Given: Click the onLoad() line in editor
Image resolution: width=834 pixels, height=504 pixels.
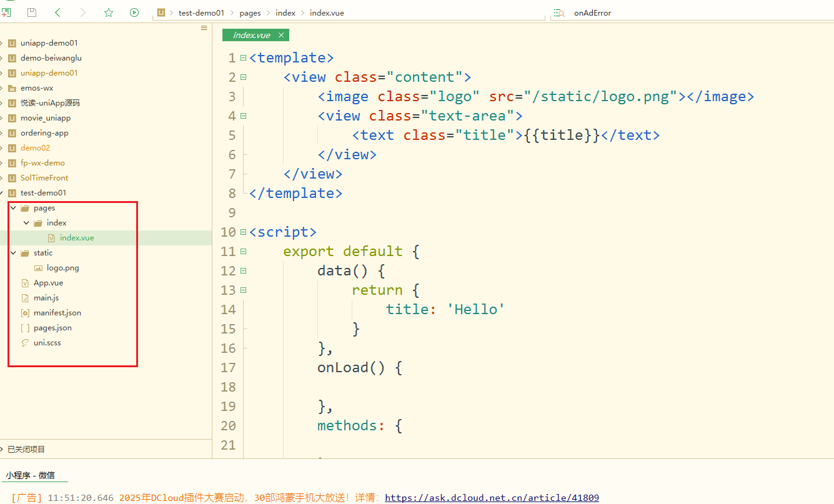Looking at the screenshot, I should click(360, 367).
